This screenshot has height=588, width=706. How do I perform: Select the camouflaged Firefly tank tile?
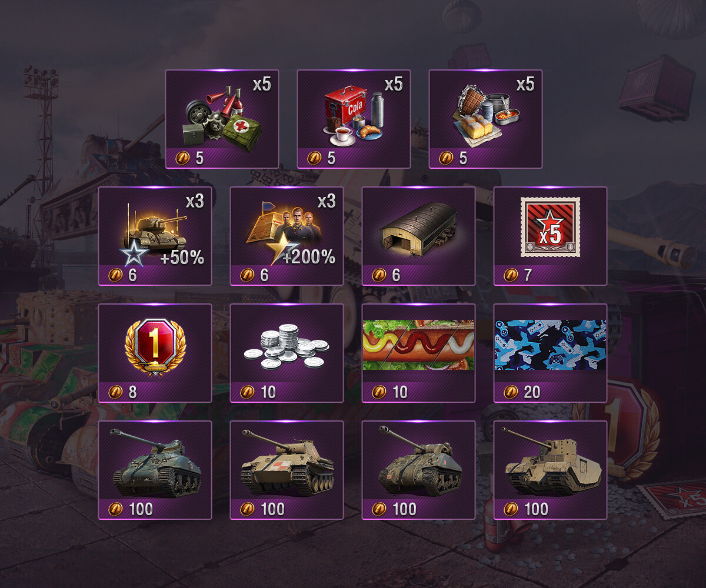tap(418, 470)
